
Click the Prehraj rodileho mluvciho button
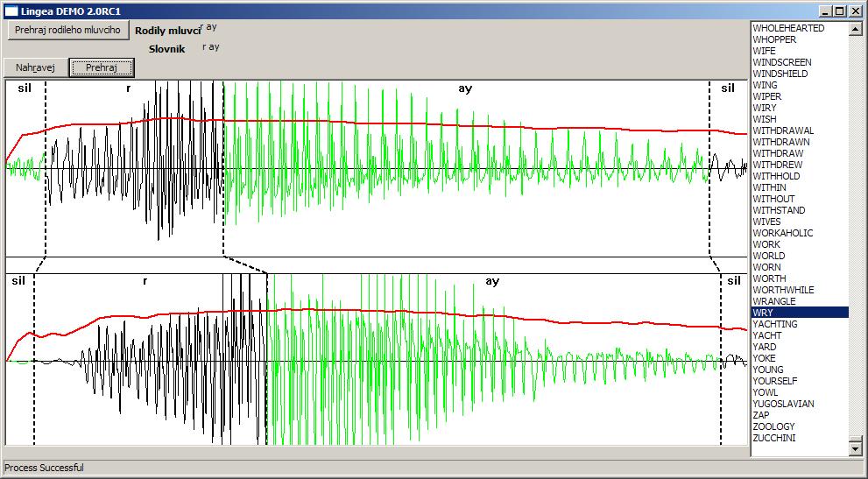(x=67, y=30)
